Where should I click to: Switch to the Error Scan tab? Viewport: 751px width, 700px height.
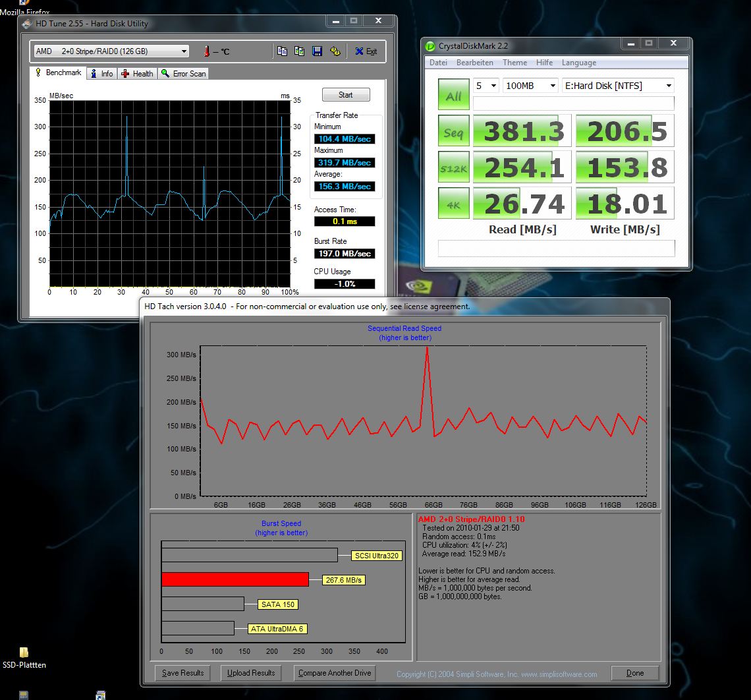184,74
